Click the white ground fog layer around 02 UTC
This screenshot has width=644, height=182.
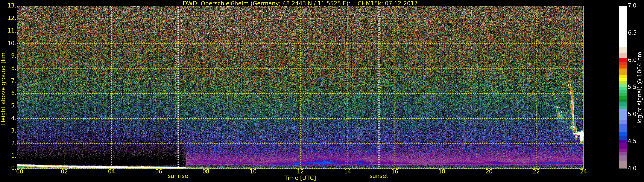[64, 166]
